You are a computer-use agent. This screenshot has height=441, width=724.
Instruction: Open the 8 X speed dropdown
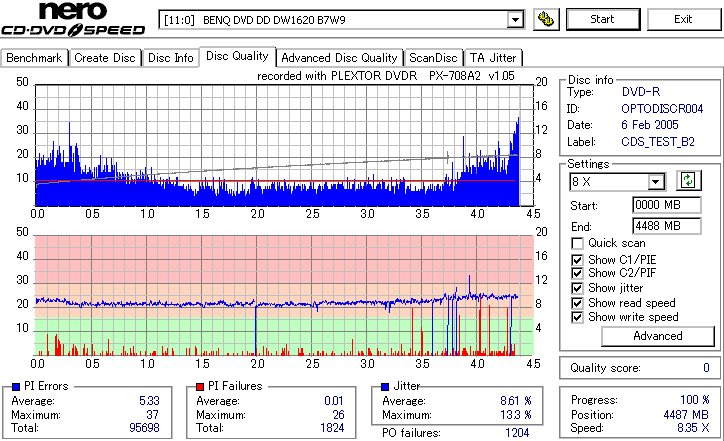(655, 182)
